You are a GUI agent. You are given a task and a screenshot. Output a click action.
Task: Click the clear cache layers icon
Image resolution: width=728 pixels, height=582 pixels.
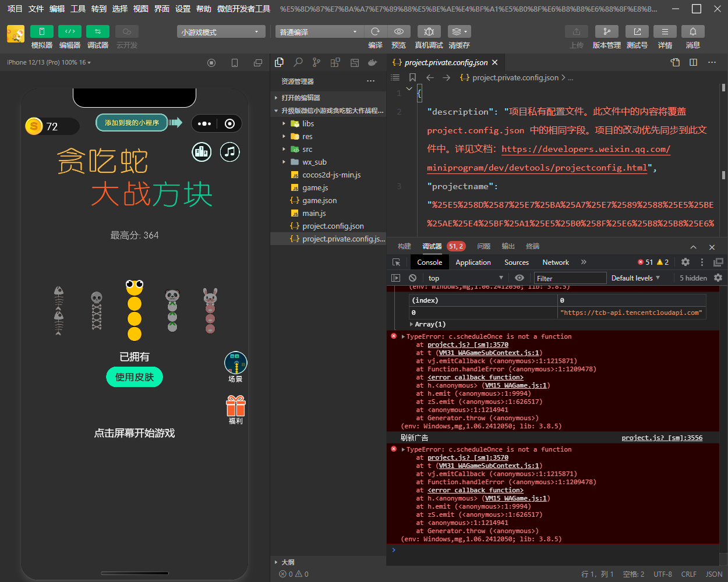coord(458,32)
